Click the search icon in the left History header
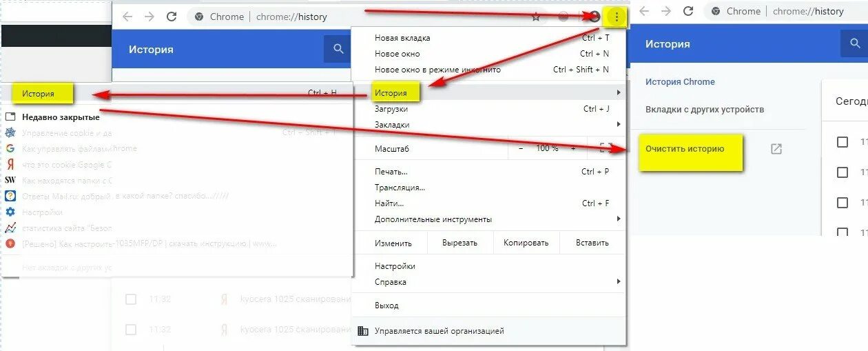Viewport: 868px width, 351px height. [338, 49]
